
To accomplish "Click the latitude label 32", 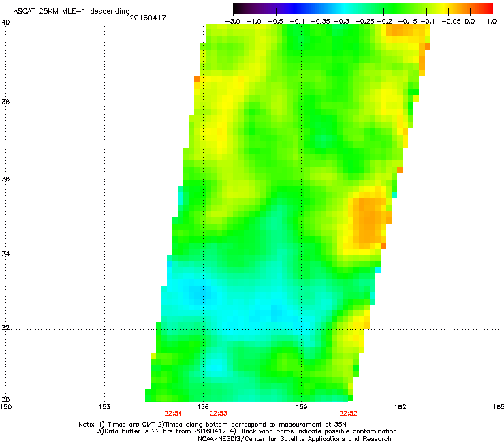I will pyautogui.click(x=5, y=328).
